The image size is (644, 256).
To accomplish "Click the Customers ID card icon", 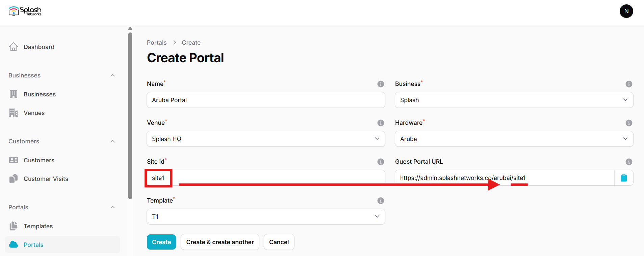I will coord(14,160).
